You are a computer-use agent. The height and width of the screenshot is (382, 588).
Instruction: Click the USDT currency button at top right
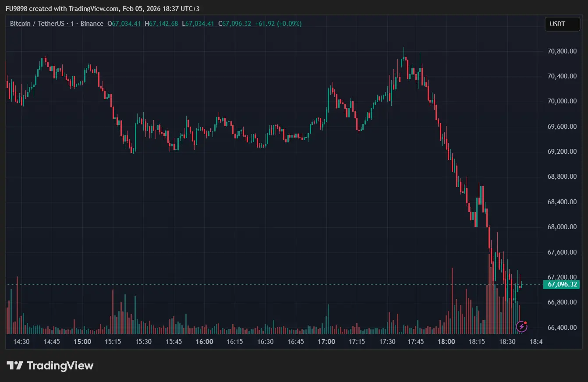(562, 24)
